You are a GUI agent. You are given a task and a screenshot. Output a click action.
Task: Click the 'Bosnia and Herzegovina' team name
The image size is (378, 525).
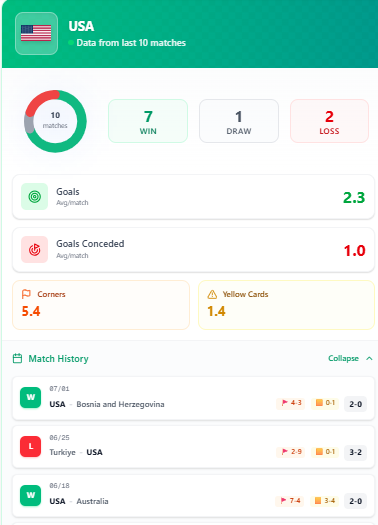tap(120, 404)
